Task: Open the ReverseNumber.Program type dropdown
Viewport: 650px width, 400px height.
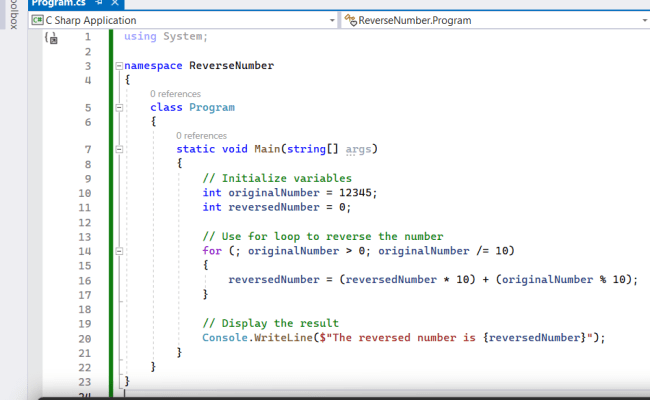Action: click(x=644, y=20)
